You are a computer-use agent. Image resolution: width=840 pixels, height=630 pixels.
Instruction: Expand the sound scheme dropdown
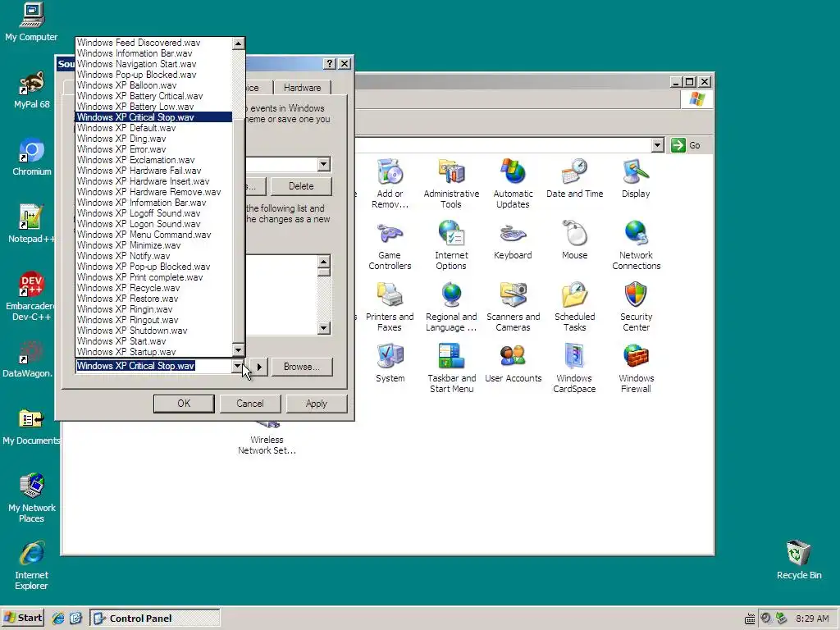click(x=323, y=164)
